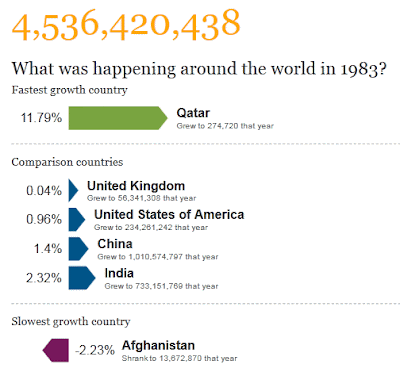Viewport: 400px width, 372px height.
Task: Click the purple Afghanistan negative growth arrow
Action: tap(56, 350)
